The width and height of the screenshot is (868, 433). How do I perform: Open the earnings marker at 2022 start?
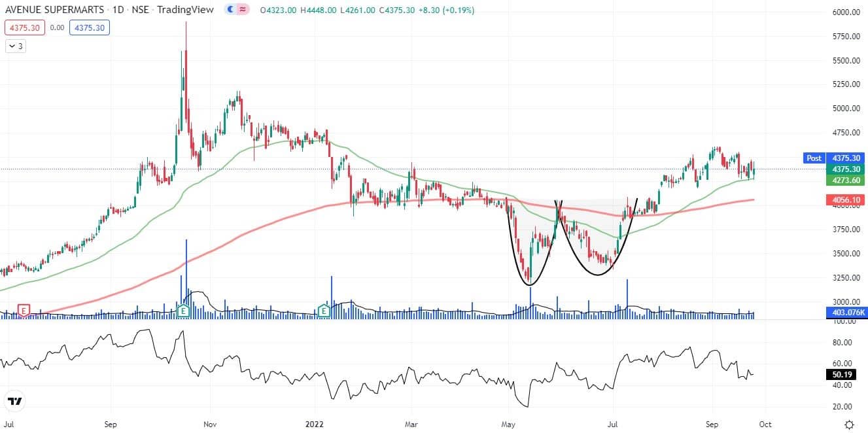[x=323, y=310]
